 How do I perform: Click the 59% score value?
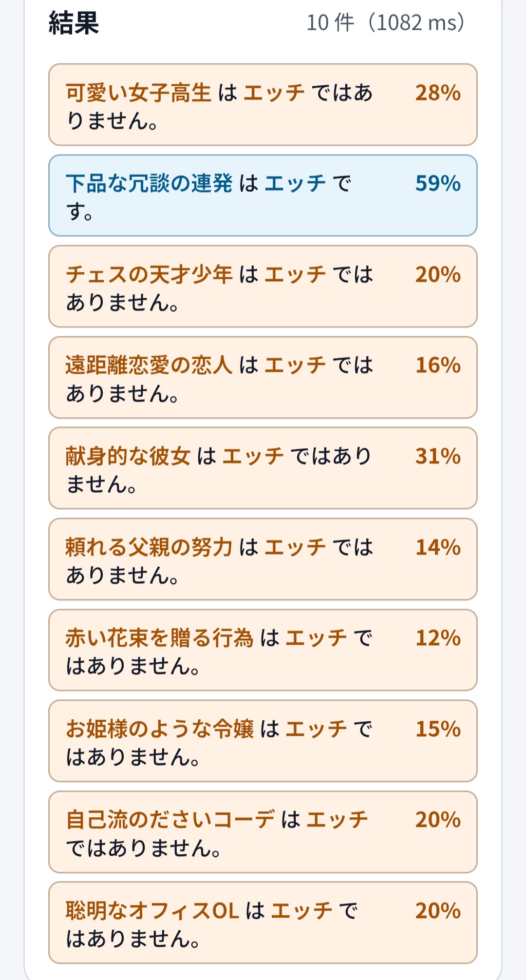438,184
